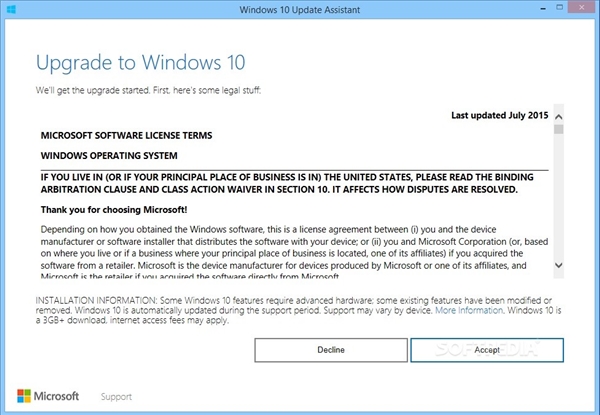Click 'Last updated July 2015' text

[x=500, y=116]
